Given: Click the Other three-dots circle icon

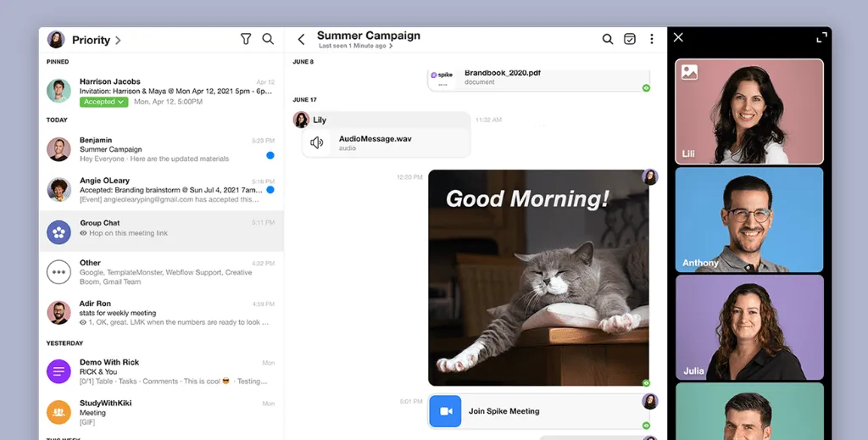Looking at the screenshot, I should point(58,272).
